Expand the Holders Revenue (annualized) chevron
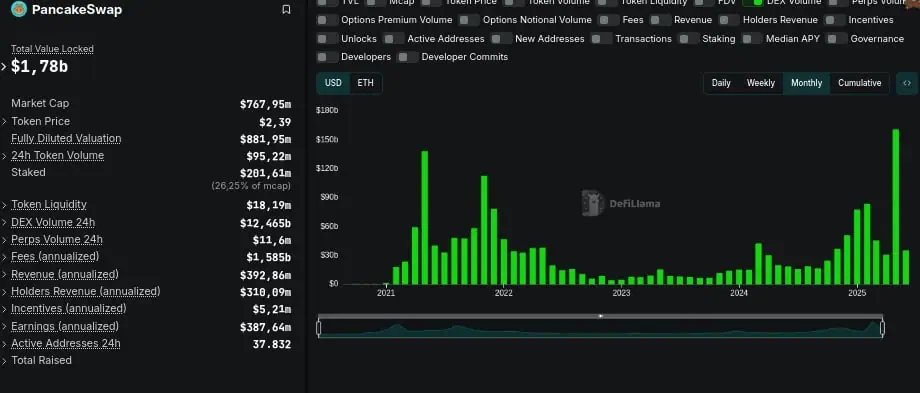The image size is (920, 393). (x=4, y=292)
